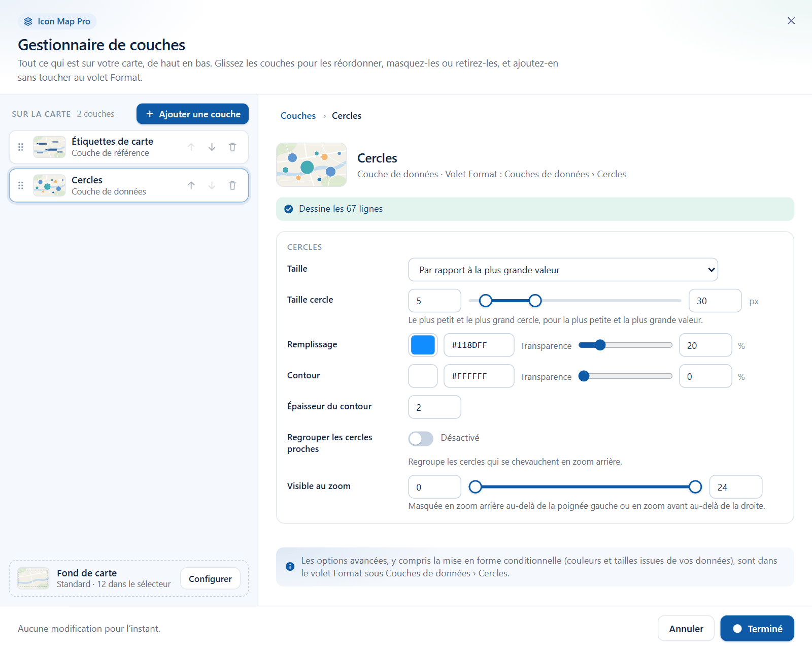Screen dimensions: 812x650
Task: Open the Taille dropdown menu
Action: pyautogui.click(x=563, y=270)
